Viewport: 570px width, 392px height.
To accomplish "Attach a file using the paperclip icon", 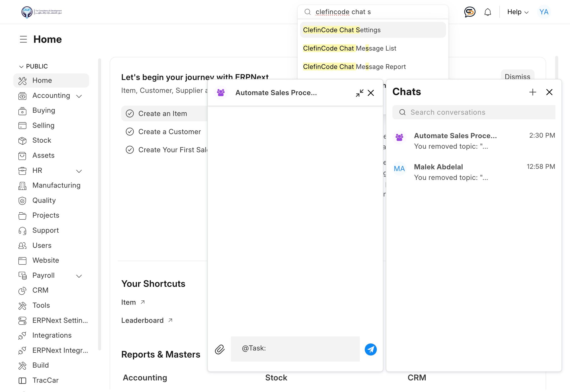I will tap(220, 349).
